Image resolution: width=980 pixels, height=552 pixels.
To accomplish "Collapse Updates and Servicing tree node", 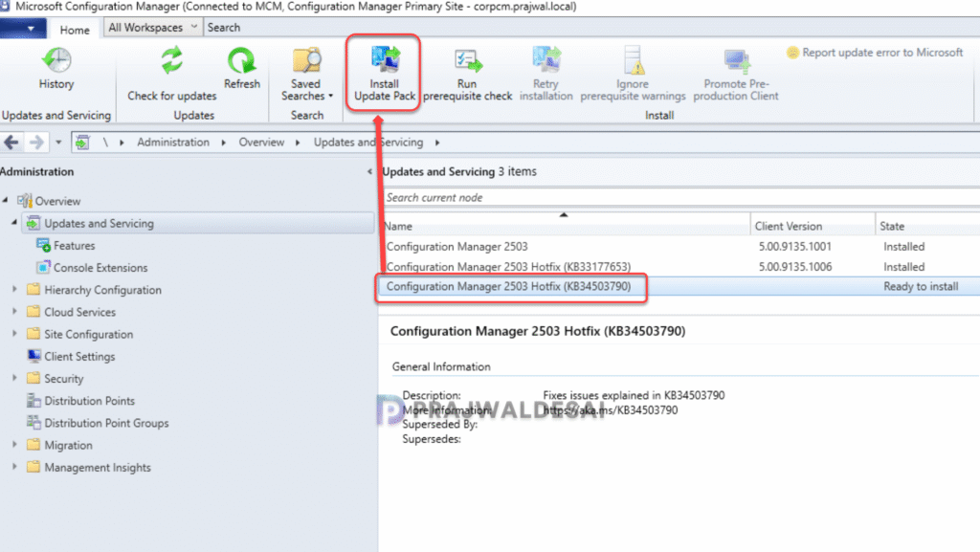I will pyautogui.click(x=14, y=222).
